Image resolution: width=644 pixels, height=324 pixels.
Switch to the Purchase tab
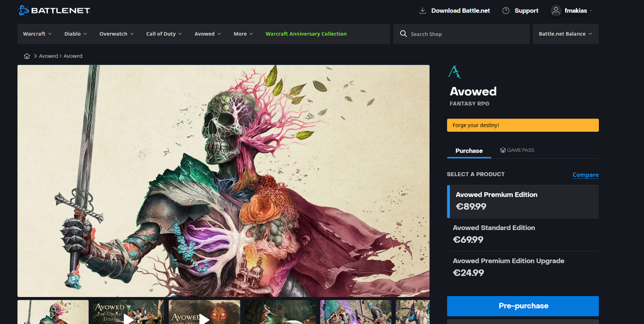click(469, 151)
